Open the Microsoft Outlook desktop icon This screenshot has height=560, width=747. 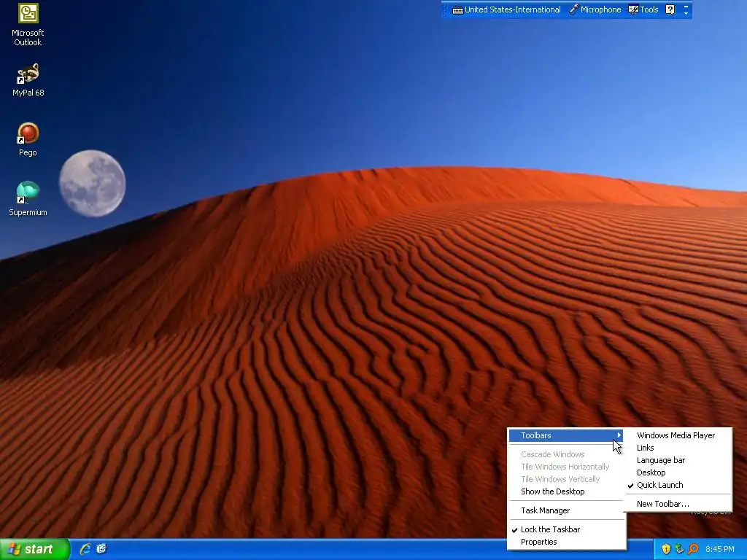pyautogui.click(x=28, y=25)
